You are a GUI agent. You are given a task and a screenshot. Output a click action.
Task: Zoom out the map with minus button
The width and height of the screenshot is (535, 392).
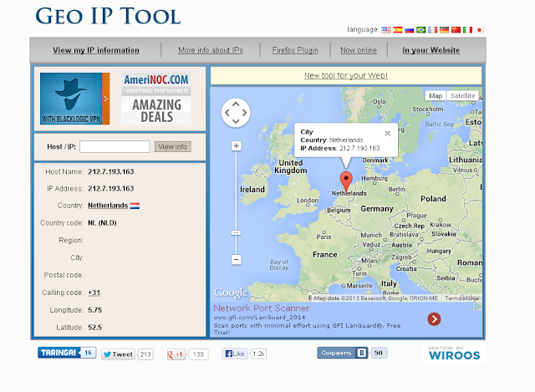[x=236, y=260]
